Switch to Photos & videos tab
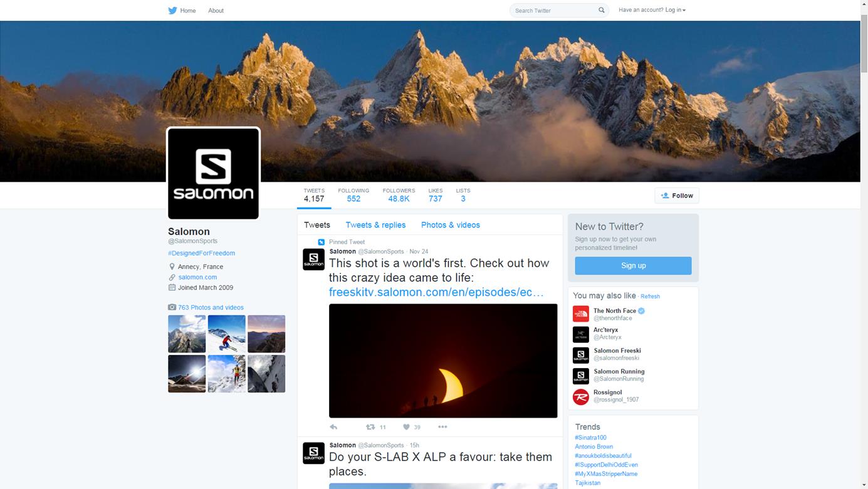868x489 pixels. [x=451, y=225]
